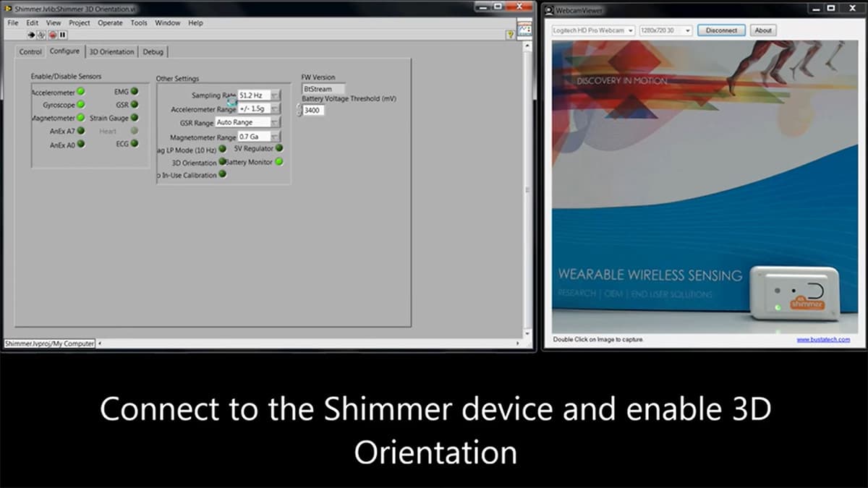Open the Window menu

pos(168,23)
